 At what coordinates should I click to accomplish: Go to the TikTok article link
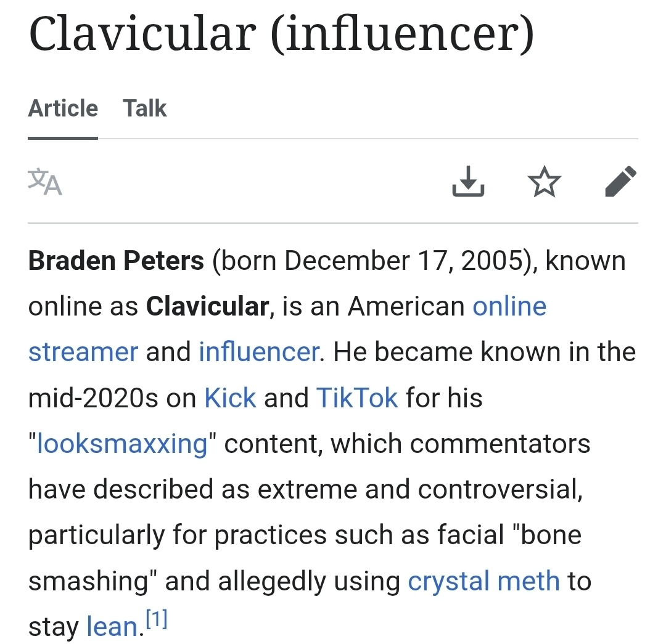coord(357,397)
